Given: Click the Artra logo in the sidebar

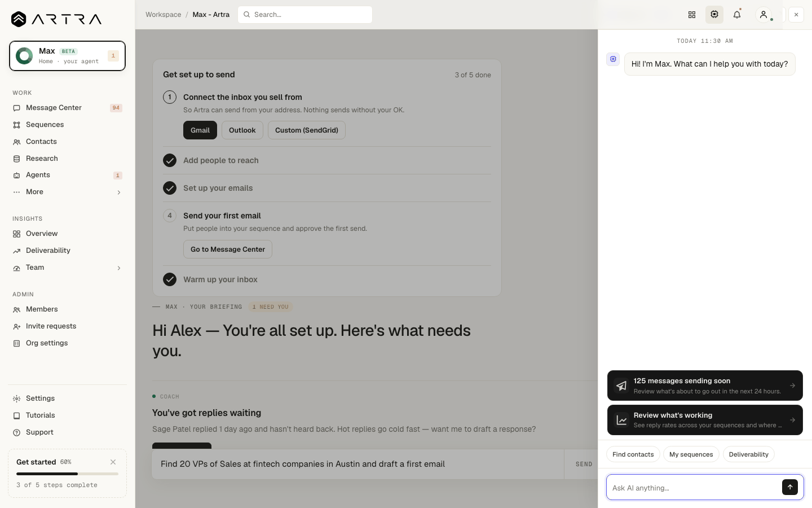Looking at the screenshot, I should point(56,19).
